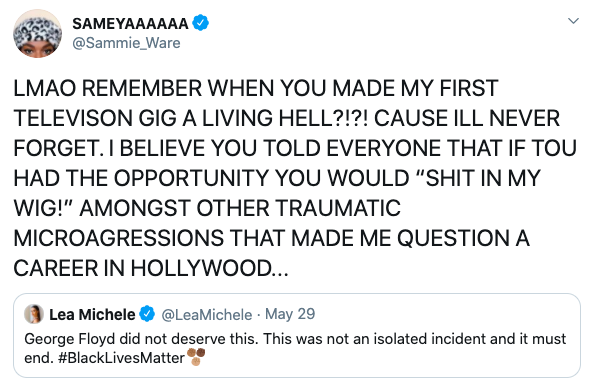Click the word FORGET. in the third line
594x390 pixels.
point(59,148)
